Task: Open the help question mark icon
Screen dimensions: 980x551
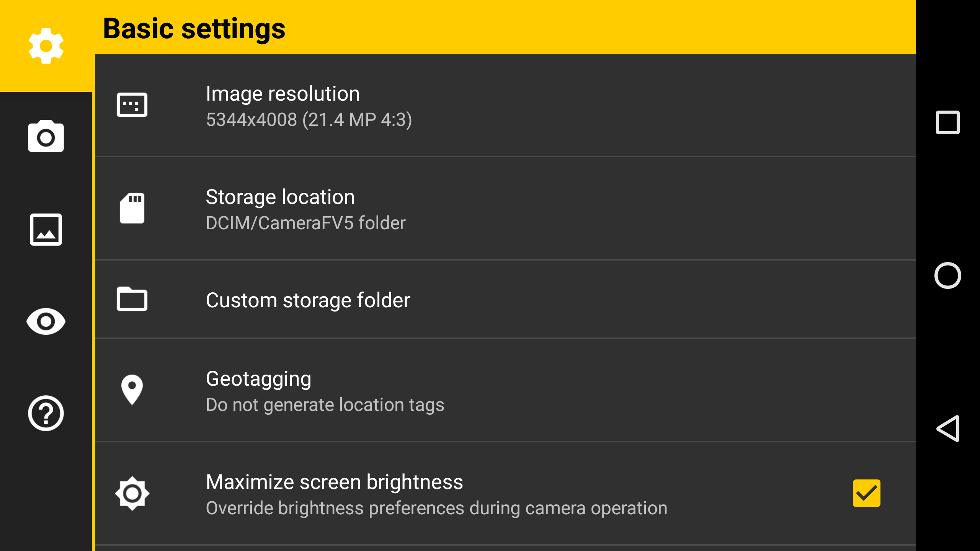Action: click(46, 413)
